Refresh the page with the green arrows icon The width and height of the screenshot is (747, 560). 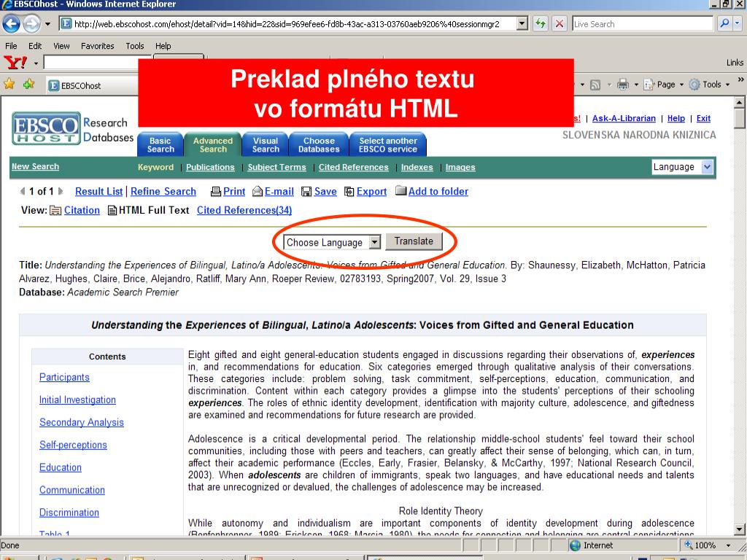point(541,24)
